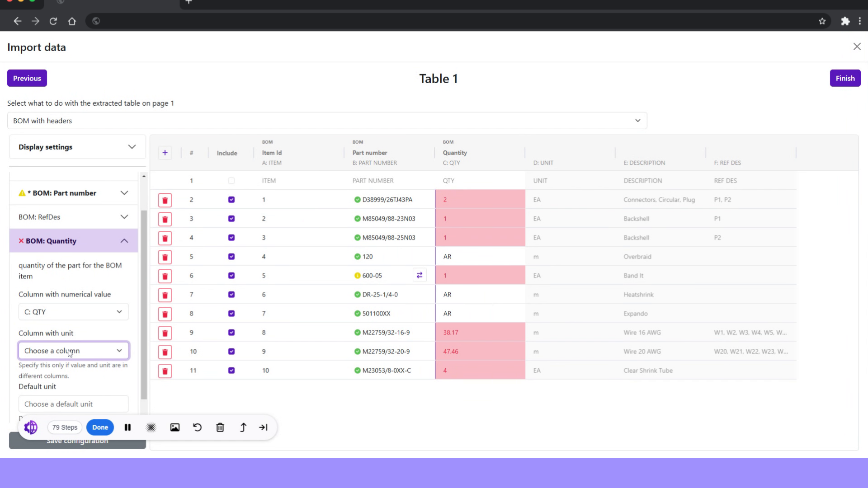Delete row 2 with the trash icon
Screen dimensions: 868x488
[x=165, y=200]
